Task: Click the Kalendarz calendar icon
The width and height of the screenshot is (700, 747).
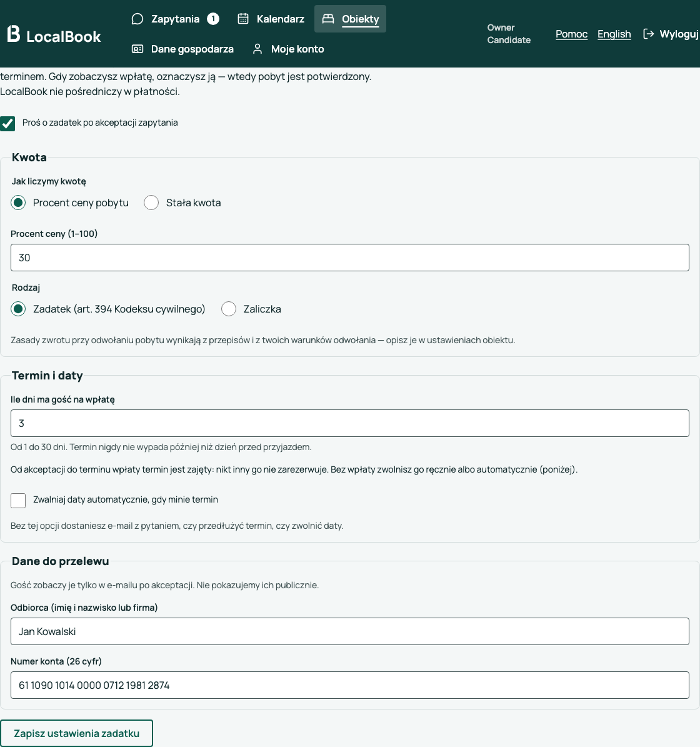Action: click(x=243, y=19)
